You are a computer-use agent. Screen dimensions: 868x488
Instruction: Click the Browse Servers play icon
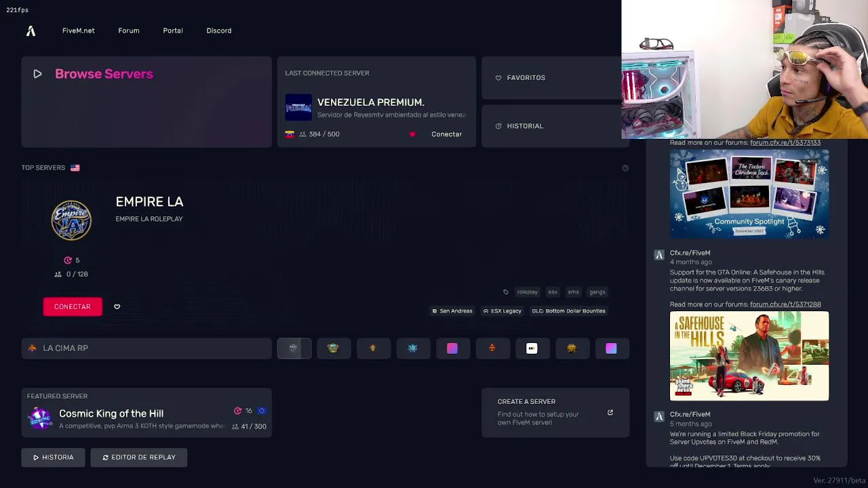[x=37, y=74]
